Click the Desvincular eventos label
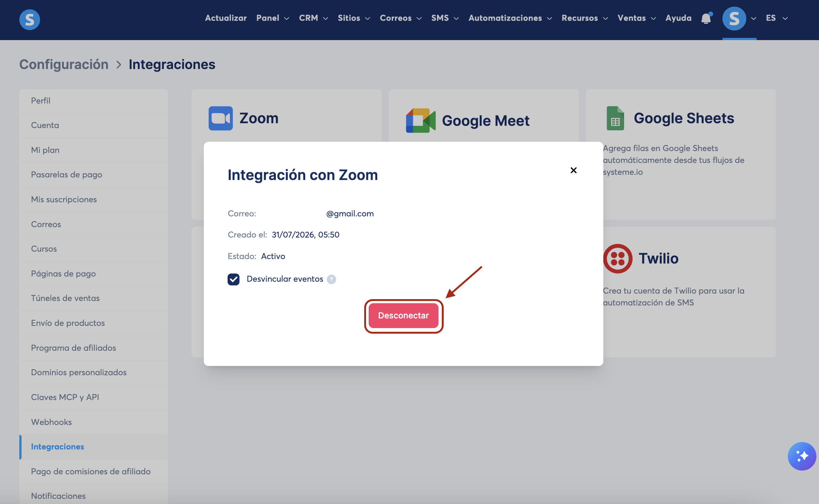819x504 pixels. [x=285, y=279]
